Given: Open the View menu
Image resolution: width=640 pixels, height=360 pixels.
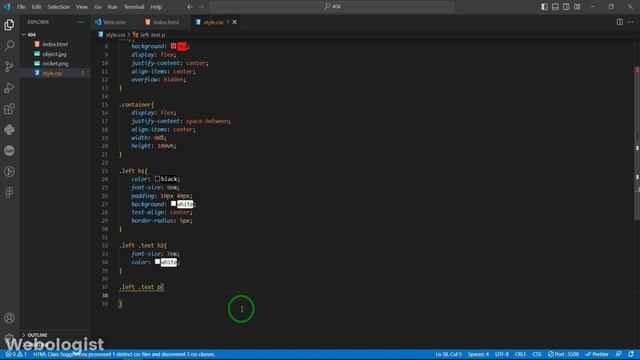Looking at the screenshot, I should [x=82, y=7].
